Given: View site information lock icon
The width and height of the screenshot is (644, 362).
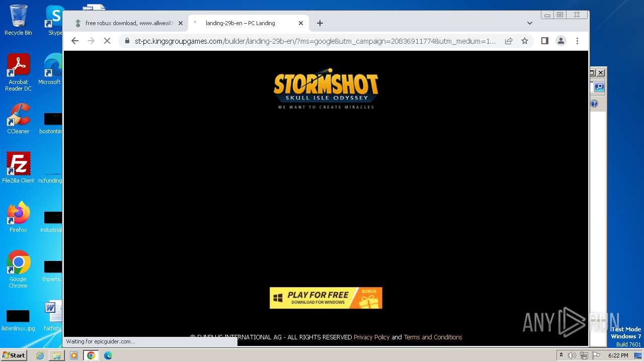Looking at the screenshot, I should pos(127,41).
